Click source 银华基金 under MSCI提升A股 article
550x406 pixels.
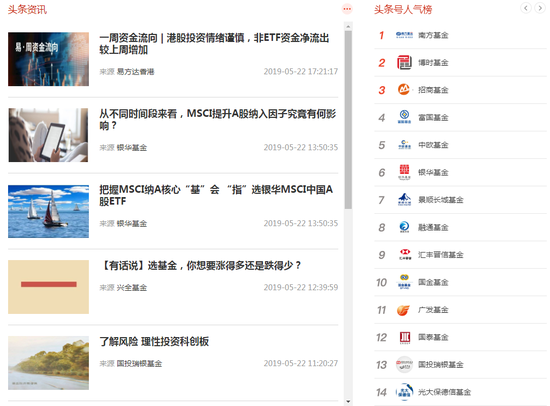(132, 147)
